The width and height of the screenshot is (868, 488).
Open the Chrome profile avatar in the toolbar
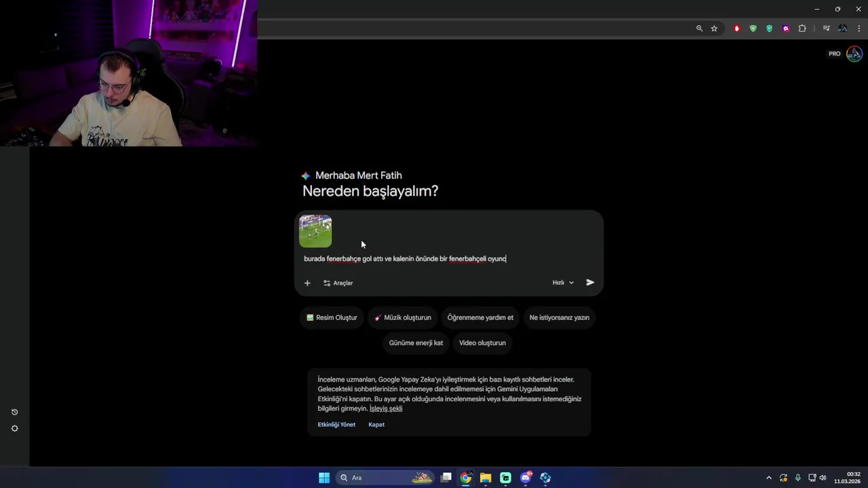[842, 28]
